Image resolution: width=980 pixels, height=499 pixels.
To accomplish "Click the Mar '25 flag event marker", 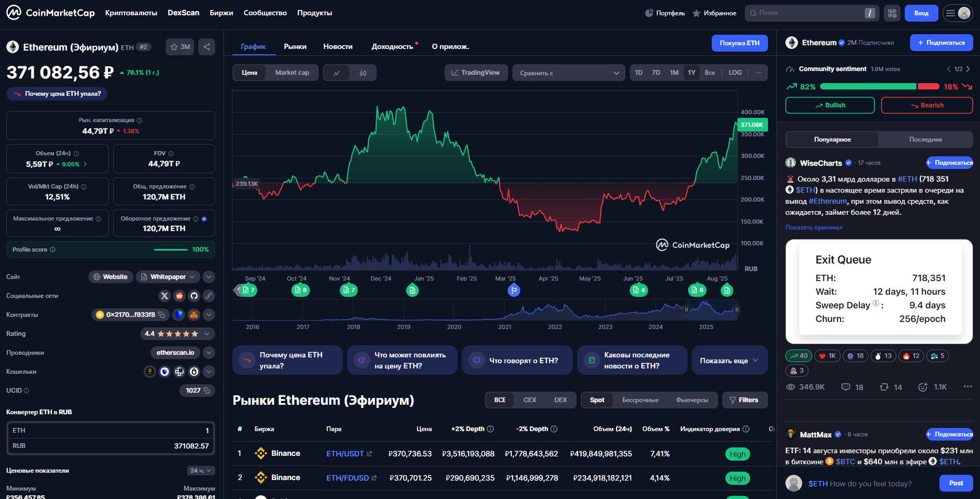I will (x=514, y=290).
